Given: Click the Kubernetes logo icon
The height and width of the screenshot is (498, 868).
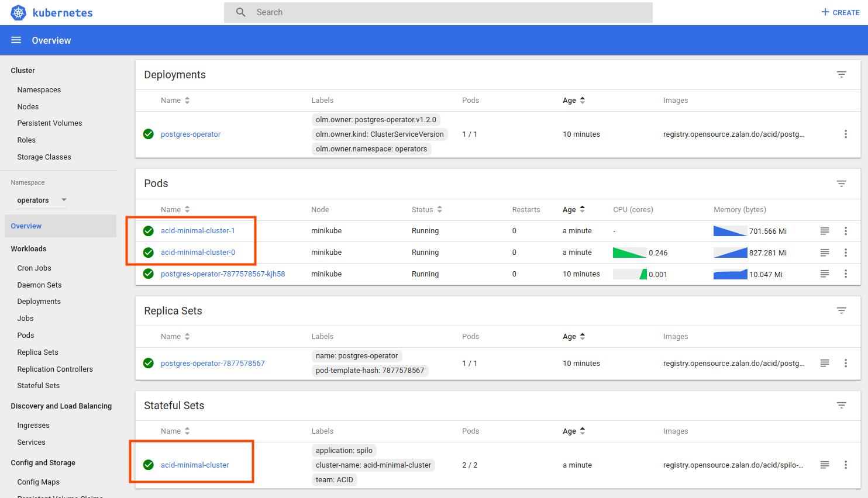Looking at the screenshot, I should tap(19, 12).
